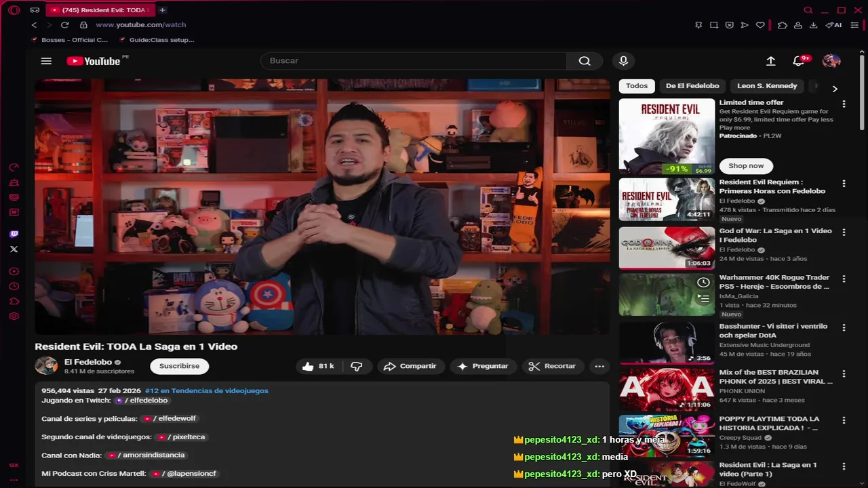The height and width of the screenshot is (488, 868).
Task: Open the elfedelobo Twitch link
Action: tap(141, 401)
